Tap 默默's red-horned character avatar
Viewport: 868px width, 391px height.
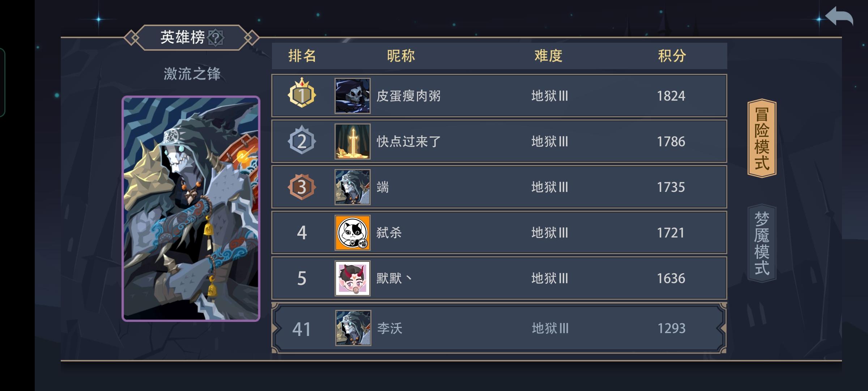coord(352,278)
